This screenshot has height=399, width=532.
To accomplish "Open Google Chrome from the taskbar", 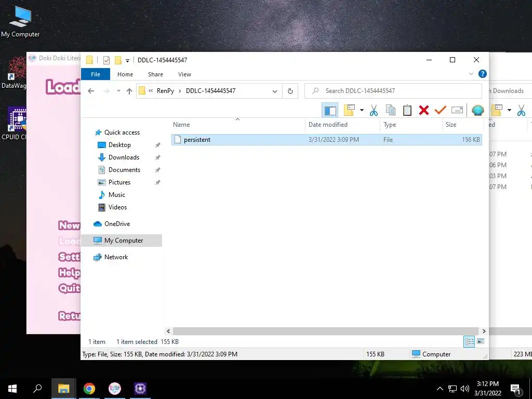I will pyautogui.click(x=89, y=389).
